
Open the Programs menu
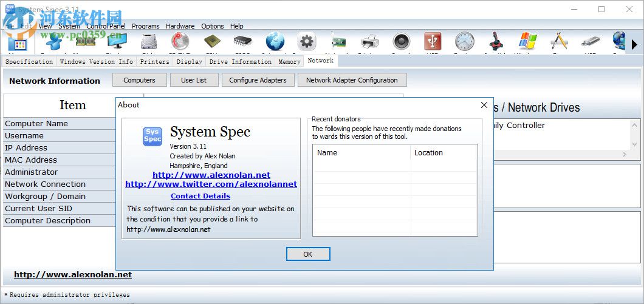tap(145, 26)
